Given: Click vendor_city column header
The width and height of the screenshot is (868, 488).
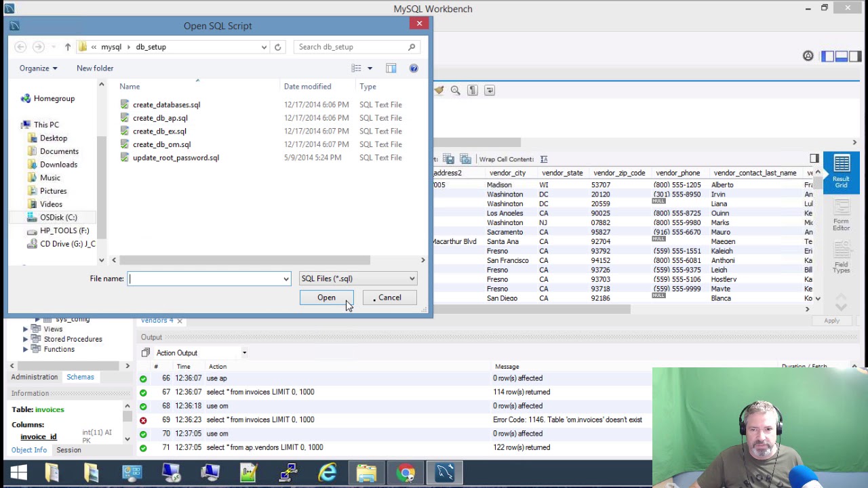Looking at the screenshot, I should pos(507,173).
